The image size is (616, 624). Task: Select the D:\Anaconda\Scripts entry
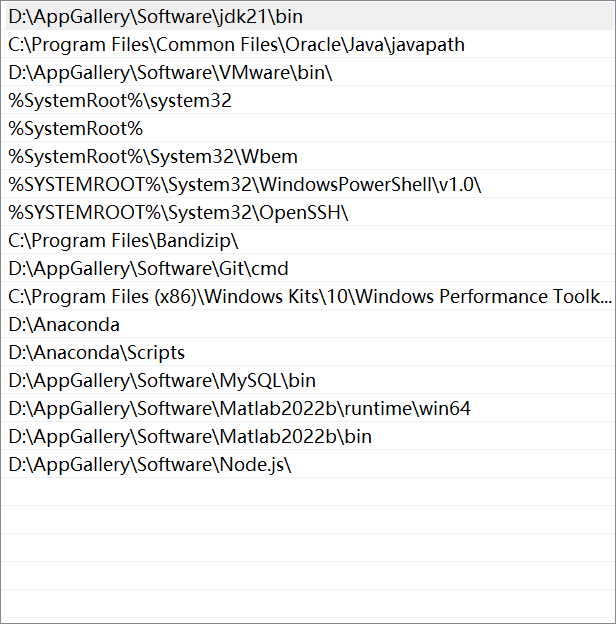(x=308, y=353)
